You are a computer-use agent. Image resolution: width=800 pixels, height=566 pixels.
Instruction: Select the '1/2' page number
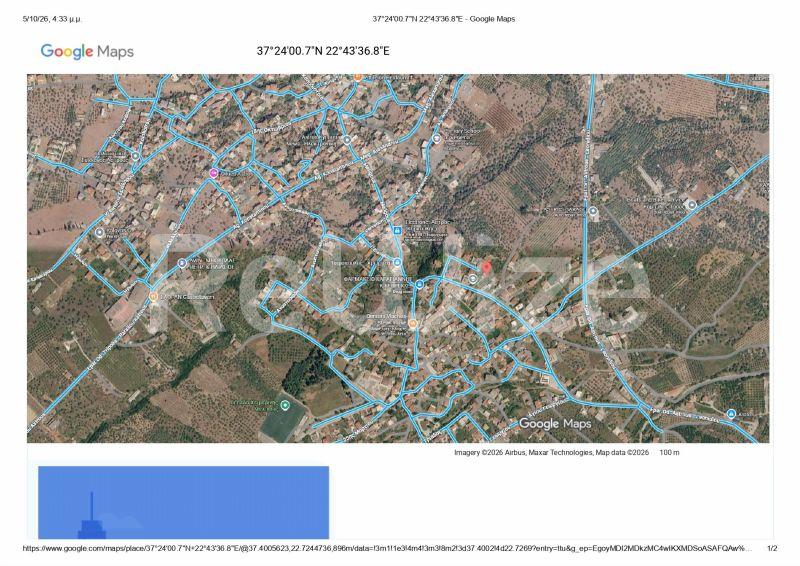click(772, 549)
